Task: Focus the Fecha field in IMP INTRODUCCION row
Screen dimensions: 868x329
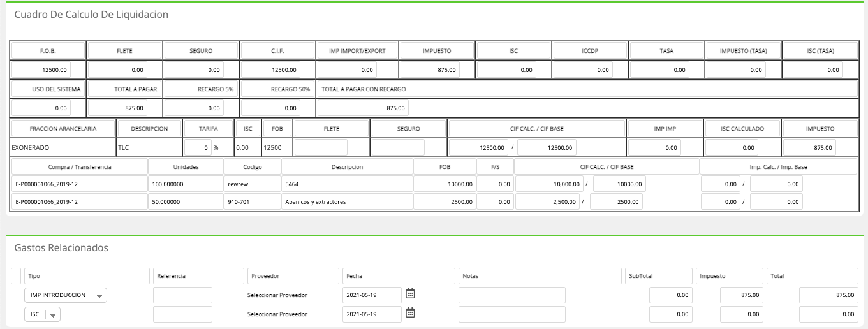Action: click(x=372, y=295)
